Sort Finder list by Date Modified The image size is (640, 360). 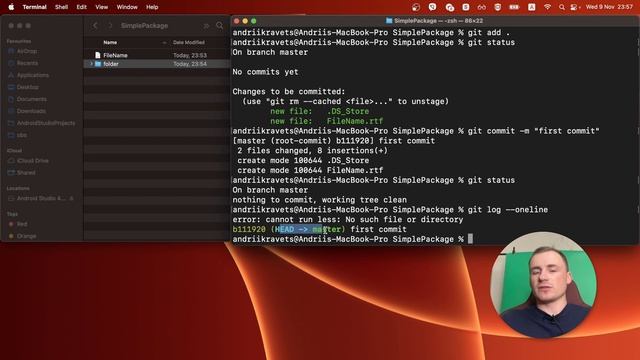pyautogui.click(x=189, y=42)
